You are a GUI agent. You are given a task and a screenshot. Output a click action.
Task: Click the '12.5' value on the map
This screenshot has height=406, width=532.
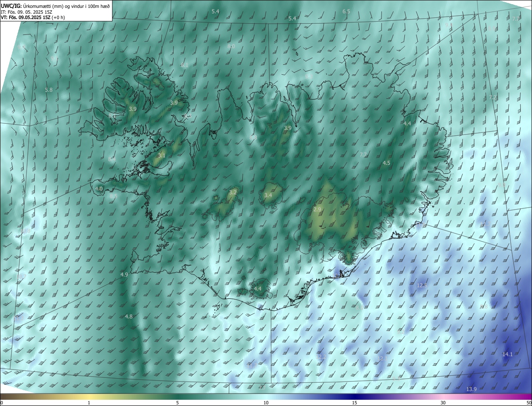pyautogui.click(x=422, y=286)
